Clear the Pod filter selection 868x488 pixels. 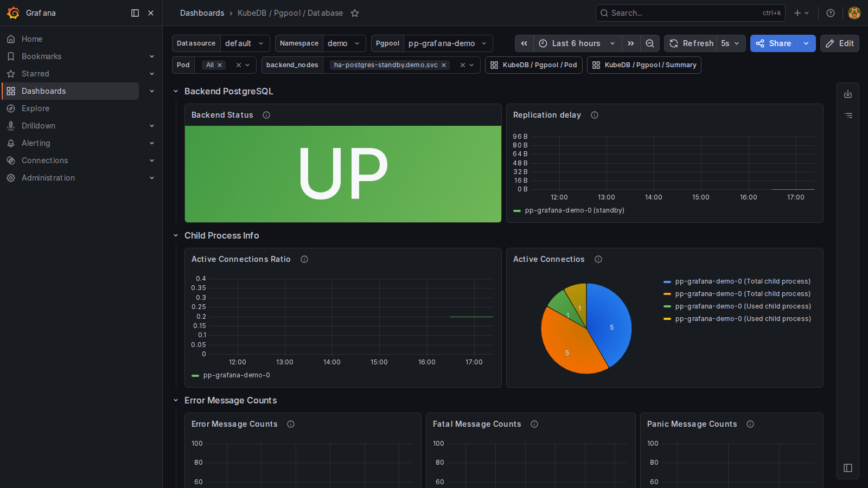click(239, 65)
